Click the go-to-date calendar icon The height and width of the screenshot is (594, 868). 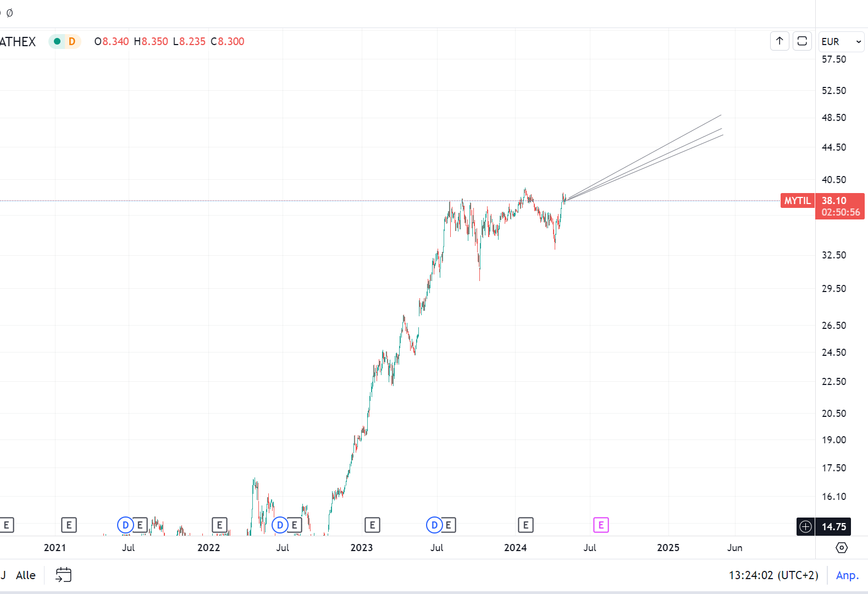tap(64, 575)
